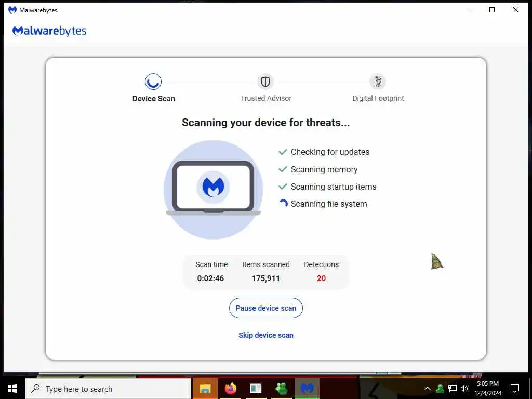Click the Scanning startup items text
Viewport: 532px width, 399px height.
tap(334, 187)
